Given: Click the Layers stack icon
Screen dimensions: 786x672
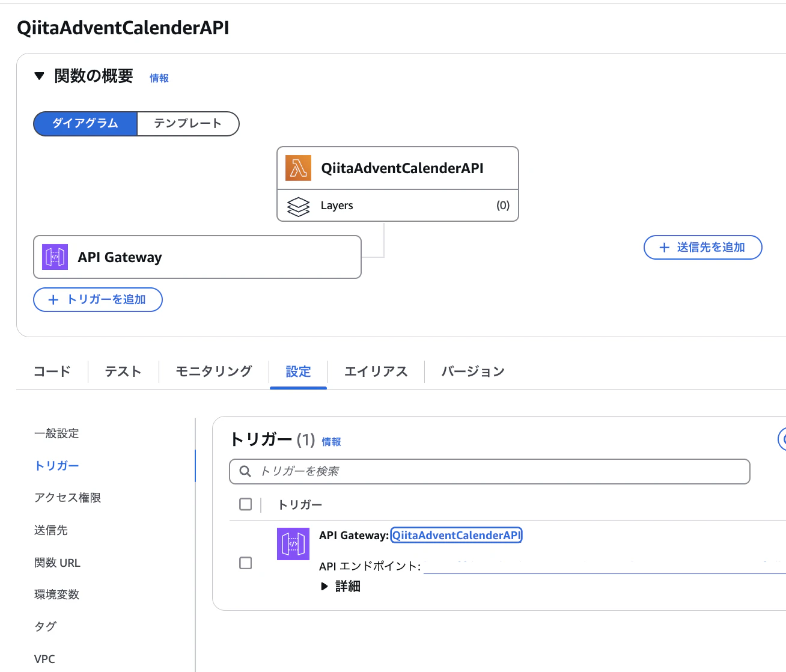Looking at the screenshot, I should (x=298, y=206).
